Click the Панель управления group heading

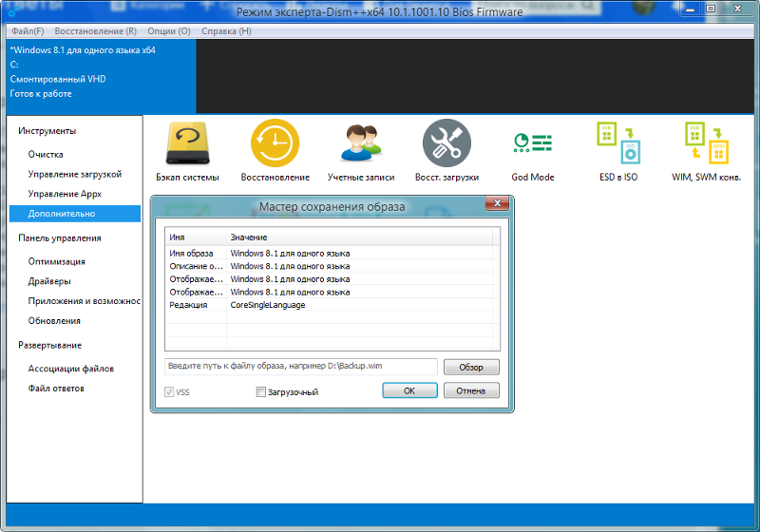pos(60,237)
